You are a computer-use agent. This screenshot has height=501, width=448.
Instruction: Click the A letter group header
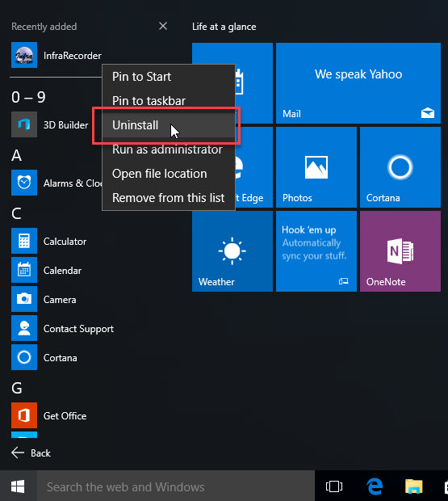click(17, 156)
